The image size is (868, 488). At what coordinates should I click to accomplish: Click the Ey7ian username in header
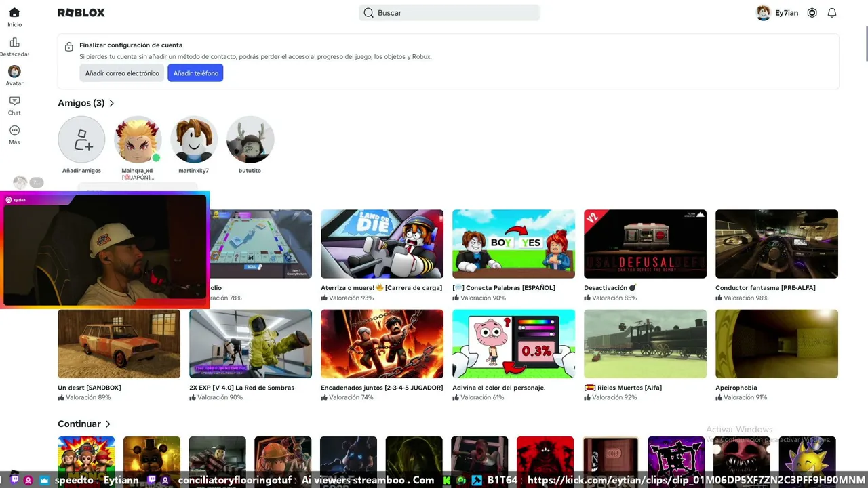click(787, 13)
